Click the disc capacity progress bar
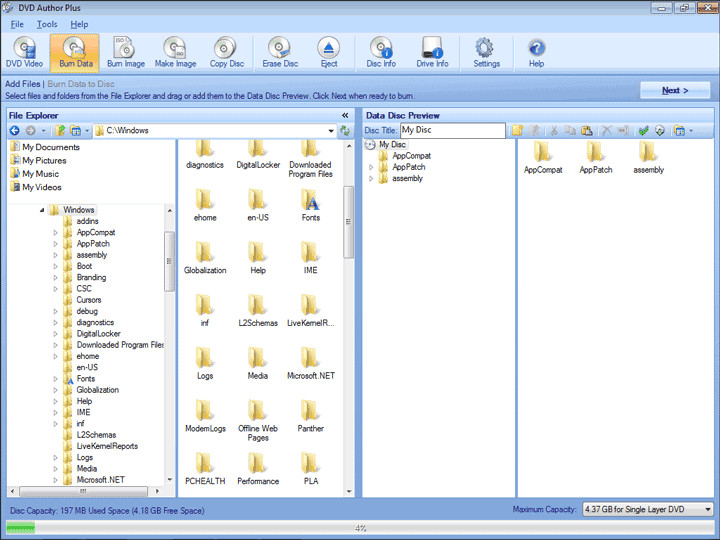The image size is (720, 540). (x=360, y=528)
